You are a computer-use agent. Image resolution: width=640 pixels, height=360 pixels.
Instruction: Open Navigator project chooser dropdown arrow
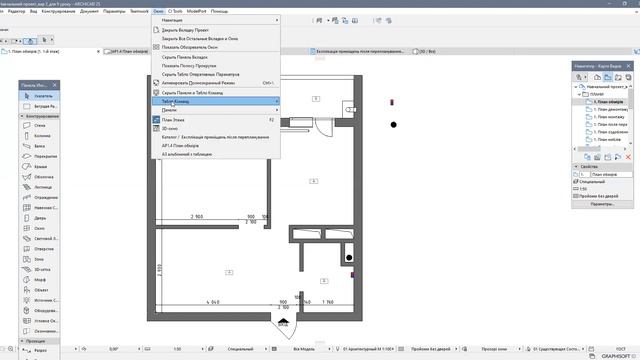pyautogui.click(x=585, y=77)
